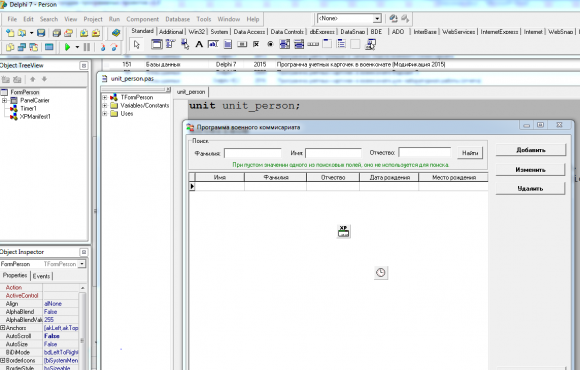
Task: Select the Timer clock component on form
Action: coord(381,273)
